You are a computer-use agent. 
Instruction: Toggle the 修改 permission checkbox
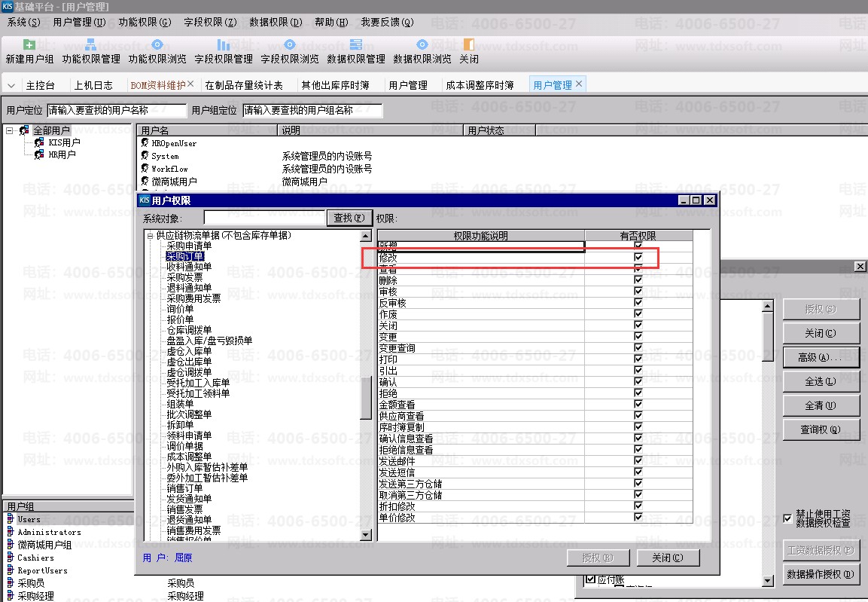click(638, 257)
